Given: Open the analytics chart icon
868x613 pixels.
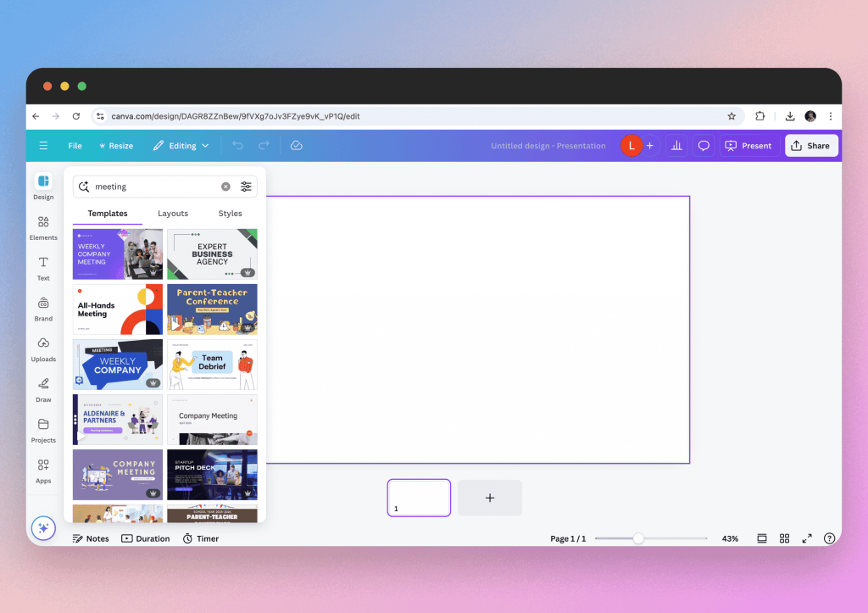Looking at the screenshot, I should coord(676,146).
